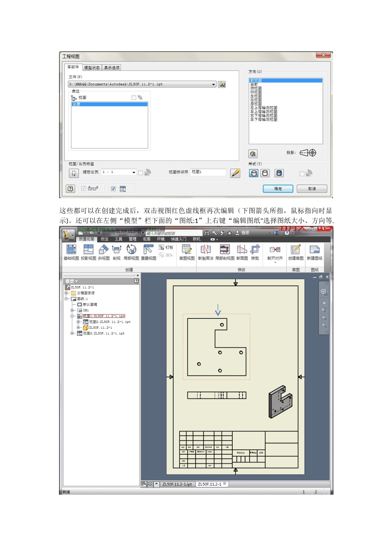
Task: Click the star favorites icon in title bar
Action: pyautogui.click(x=229, y=233)
